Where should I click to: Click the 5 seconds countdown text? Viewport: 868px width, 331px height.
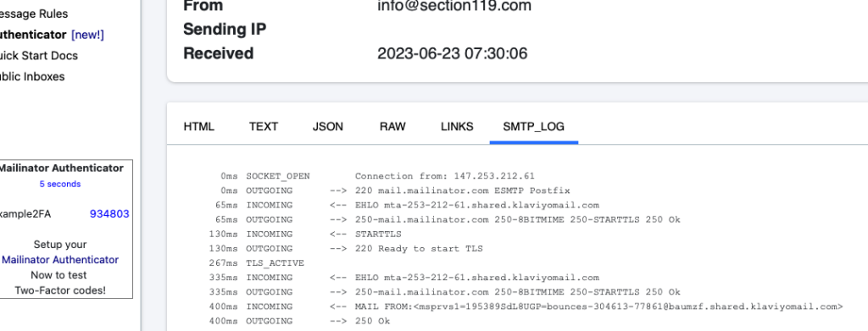pos(60,184)
